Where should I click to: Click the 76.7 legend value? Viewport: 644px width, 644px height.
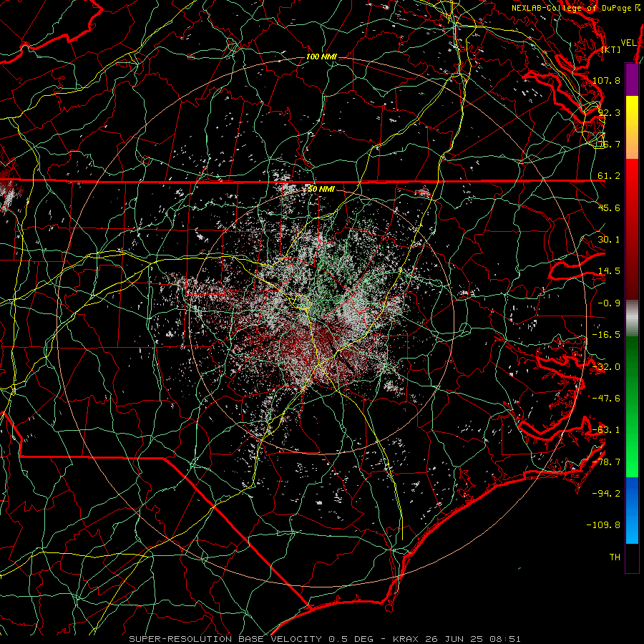(x=609, y=144)
